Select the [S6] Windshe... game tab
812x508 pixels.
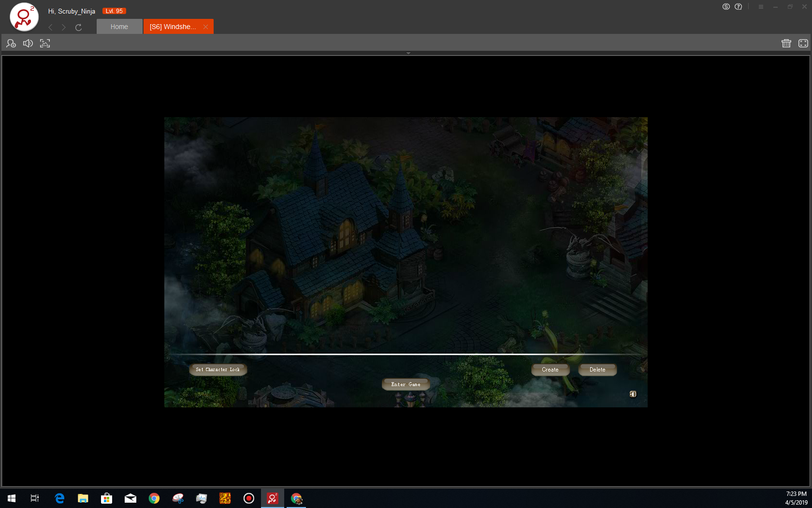[173, 27]
